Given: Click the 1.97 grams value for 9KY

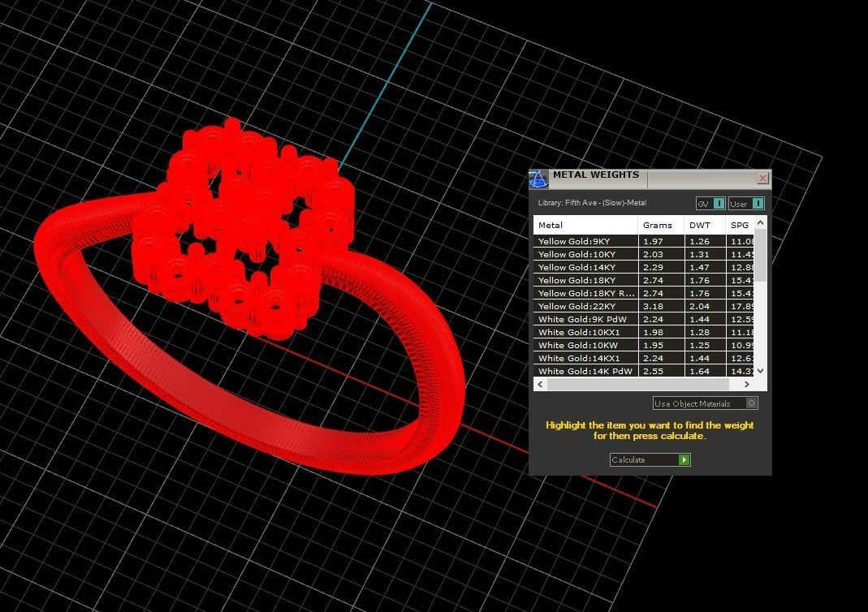Looking at the screenshot, I should tap(653, 241).
